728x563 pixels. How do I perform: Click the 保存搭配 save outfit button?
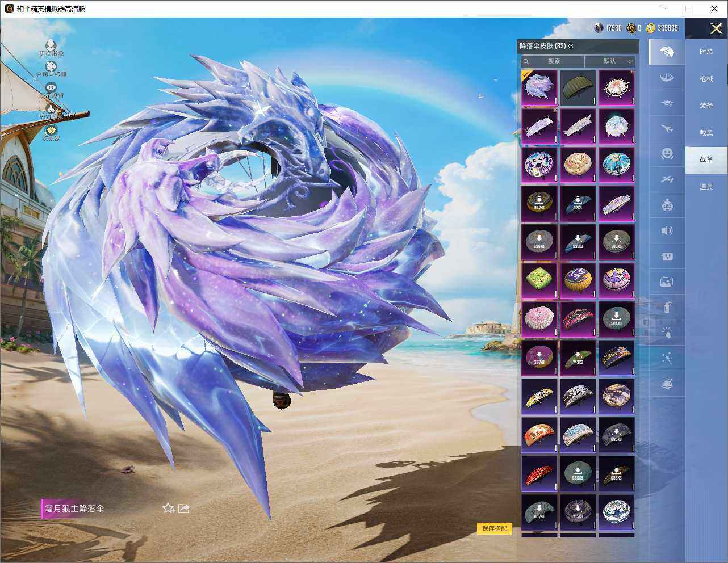[x=494, y=528]
